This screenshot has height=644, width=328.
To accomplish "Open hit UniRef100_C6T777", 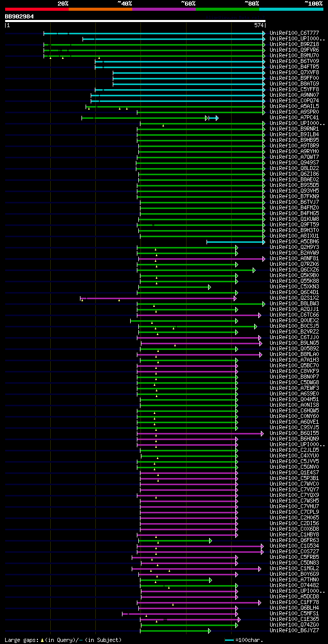I will tap(294, 33).
